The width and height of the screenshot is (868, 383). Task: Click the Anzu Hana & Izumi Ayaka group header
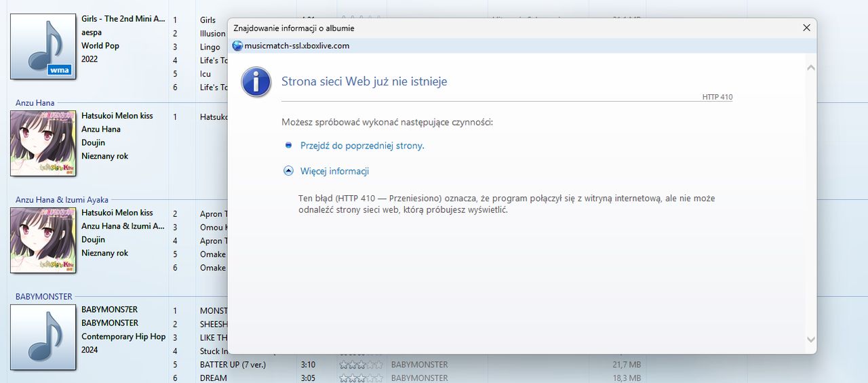coord(62,200)
